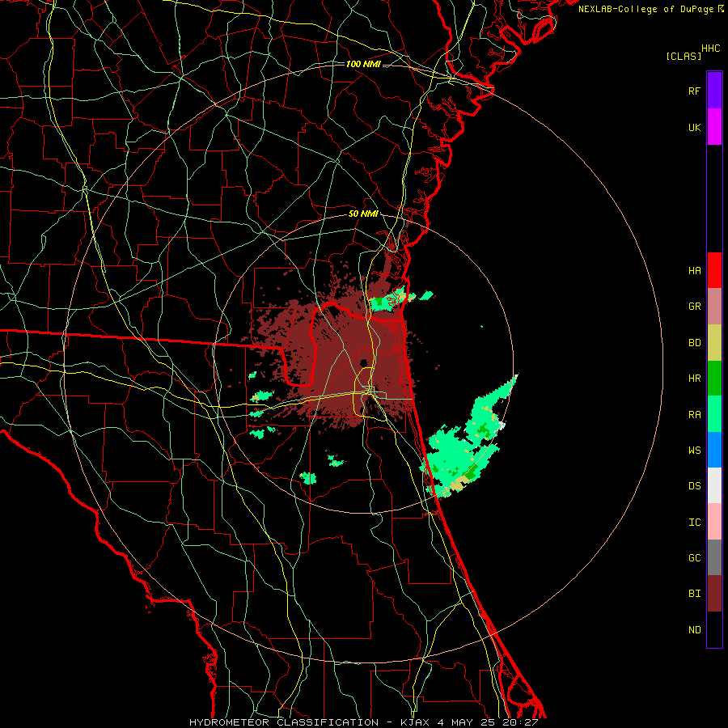Click the black radar site dot in echo center
728x728 pixels.
coord(364,362)
